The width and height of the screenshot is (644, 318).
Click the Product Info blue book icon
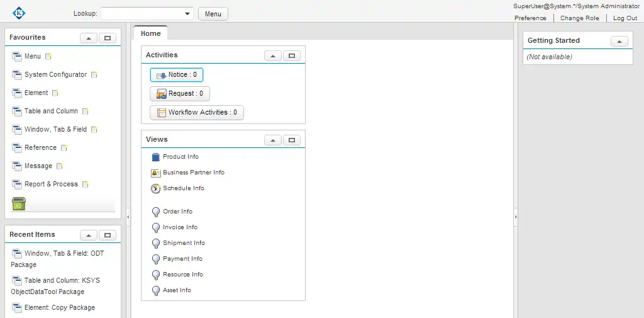point(155,157)
